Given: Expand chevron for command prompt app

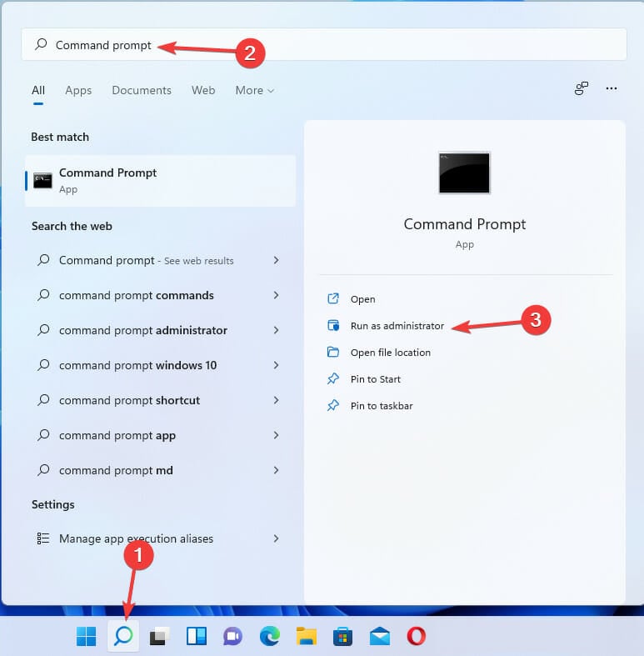Looking at the screenshot, I should [x=276, y=435].
